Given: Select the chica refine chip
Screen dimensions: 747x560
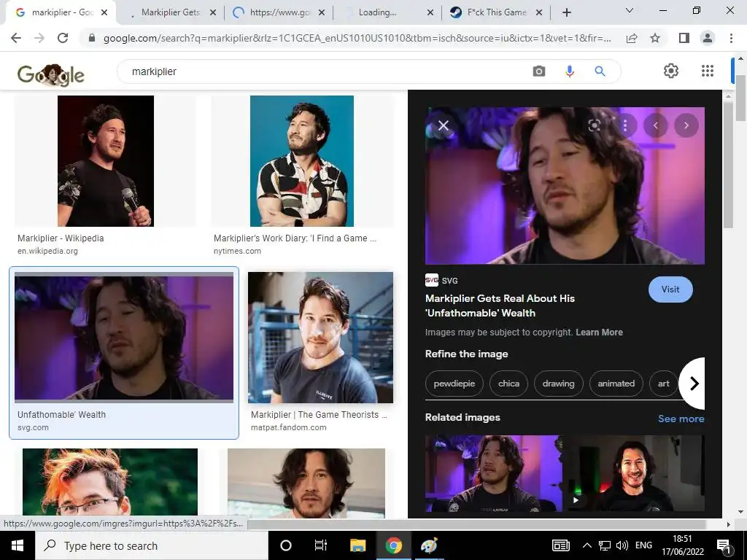Looking at the screenshot, I should (508, 384).
